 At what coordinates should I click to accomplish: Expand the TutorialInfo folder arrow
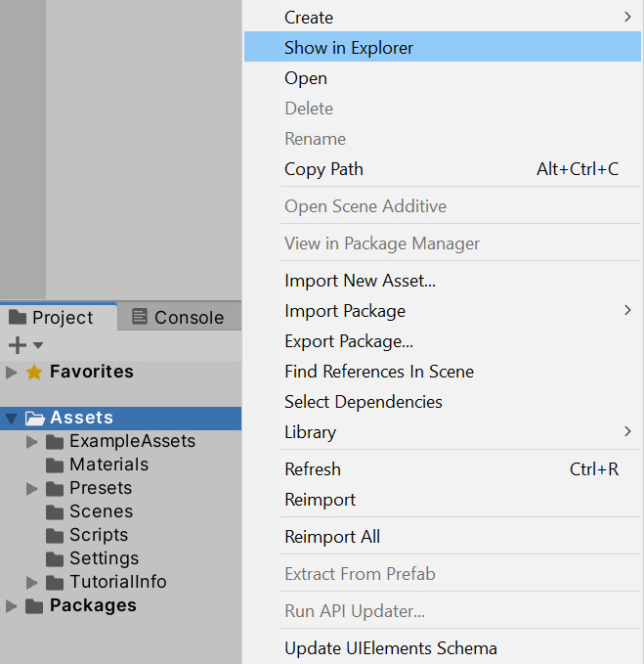pyautogui.click(x=32, y=582)
